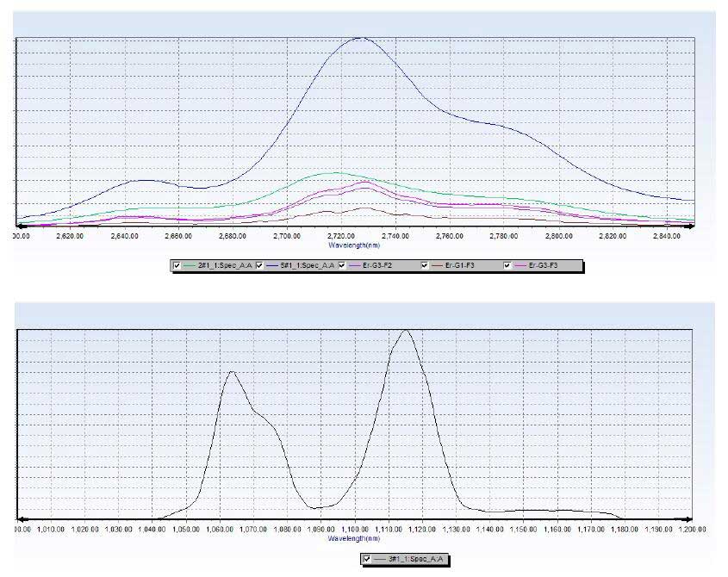This screenshot has width=728, height=577.
Task: Hide the Er-G3-F2 series via its checkbox
Action: pyautogui.click(x=341, y=265)
